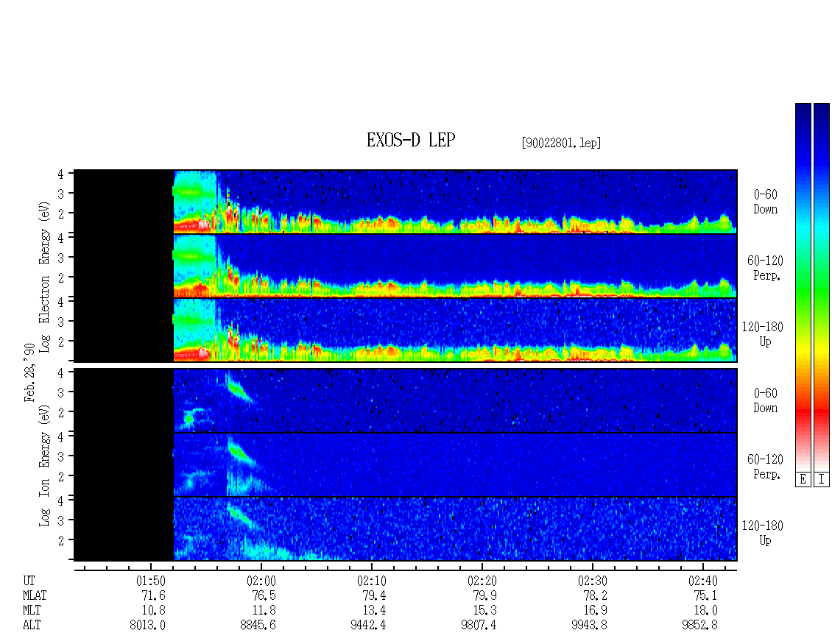Click the 02:10 time tick label
Screen dimensions: 832x644
click(371, 581)
